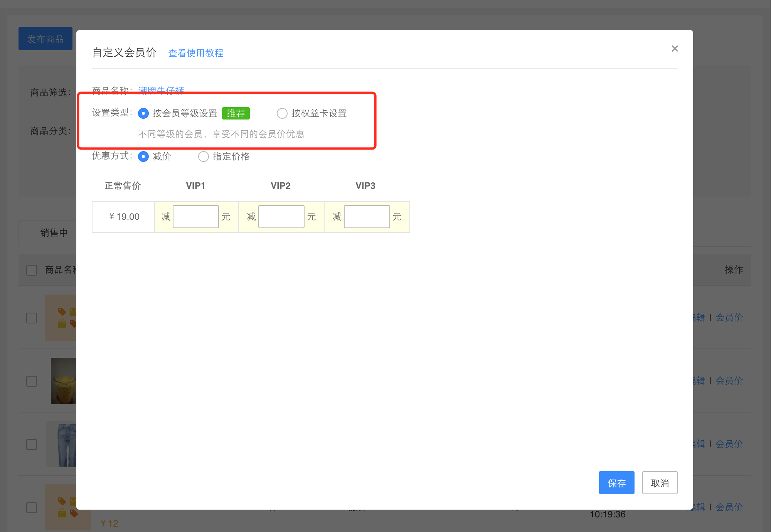
Task: Choose 指定价格 discount method
Action: click(204, 157)
